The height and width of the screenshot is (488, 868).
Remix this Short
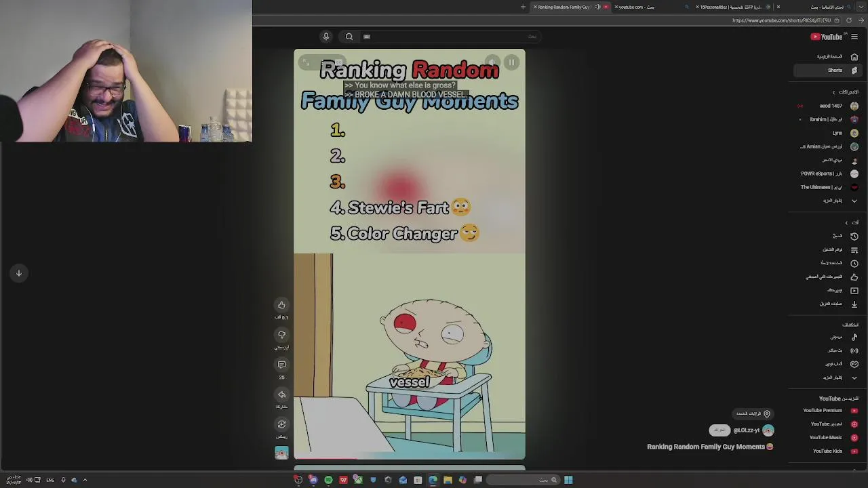[x=281, y=424]
